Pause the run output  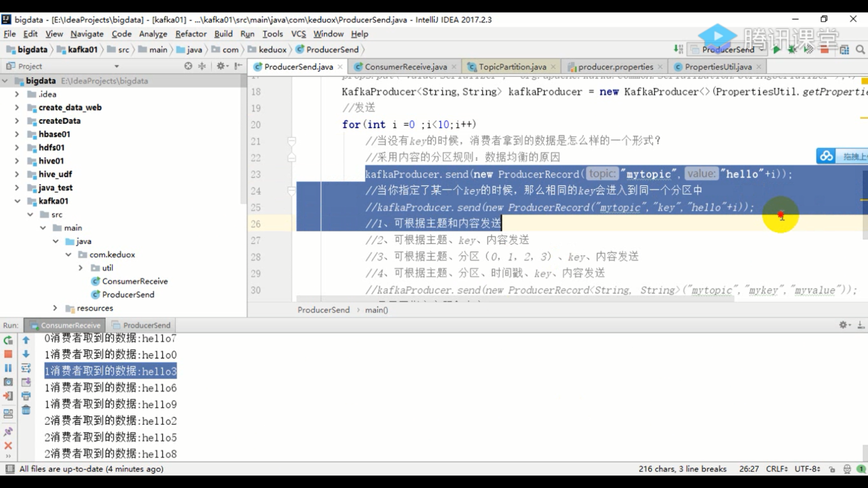click(8, 368)
